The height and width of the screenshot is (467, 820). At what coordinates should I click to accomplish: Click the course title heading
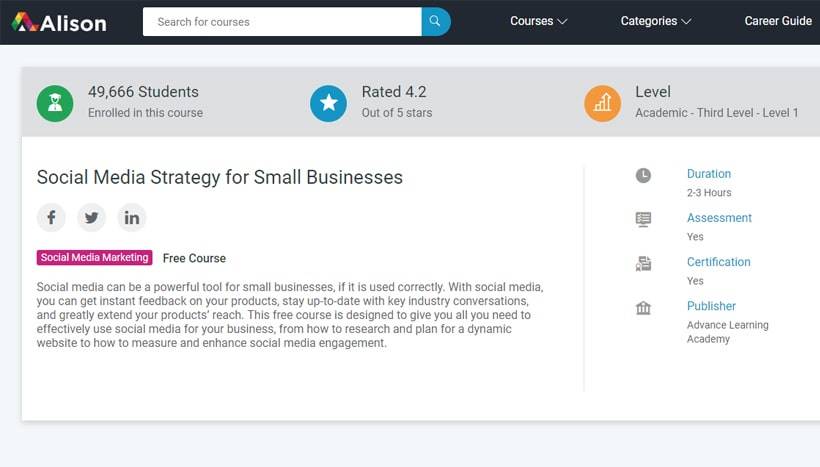coord(220,178)
